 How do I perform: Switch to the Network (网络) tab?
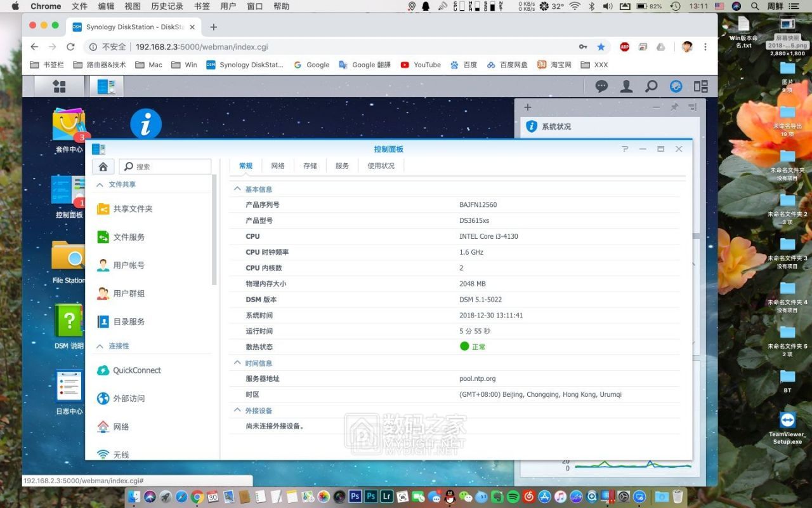click(278, 166)
